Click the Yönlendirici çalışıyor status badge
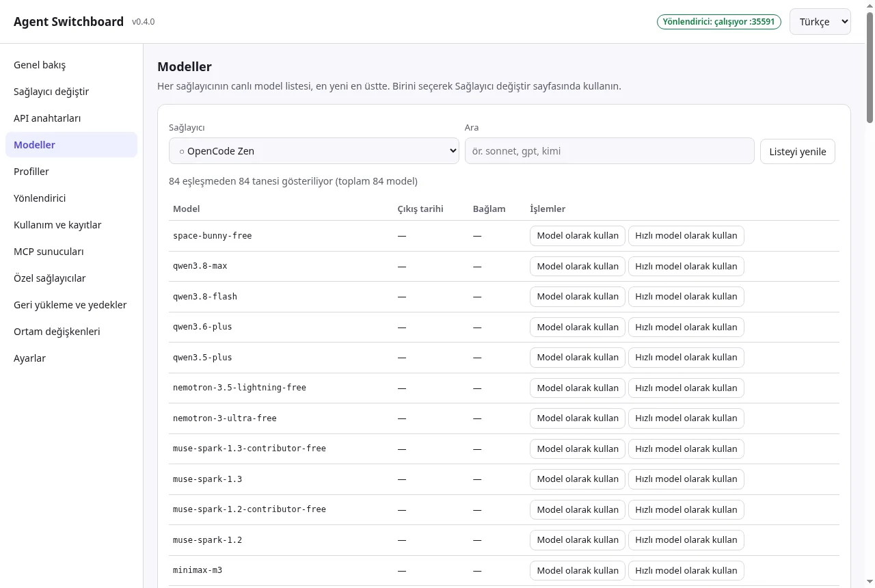875x588 pixels. coord(719,22)
